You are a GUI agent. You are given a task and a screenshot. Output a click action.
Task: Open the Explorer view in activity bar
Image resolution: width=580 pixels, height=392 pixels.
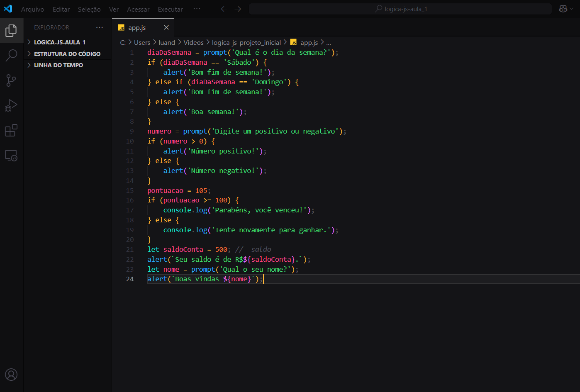click(x=11, y=30)
